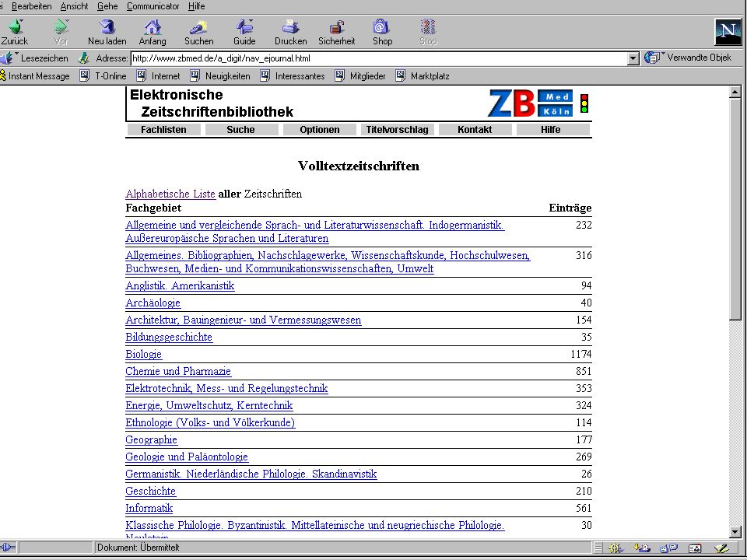The height and width of the screenshot is (560, 747).
Task: Open the Bildungsgeschichte link
Action: coord(169,337)
